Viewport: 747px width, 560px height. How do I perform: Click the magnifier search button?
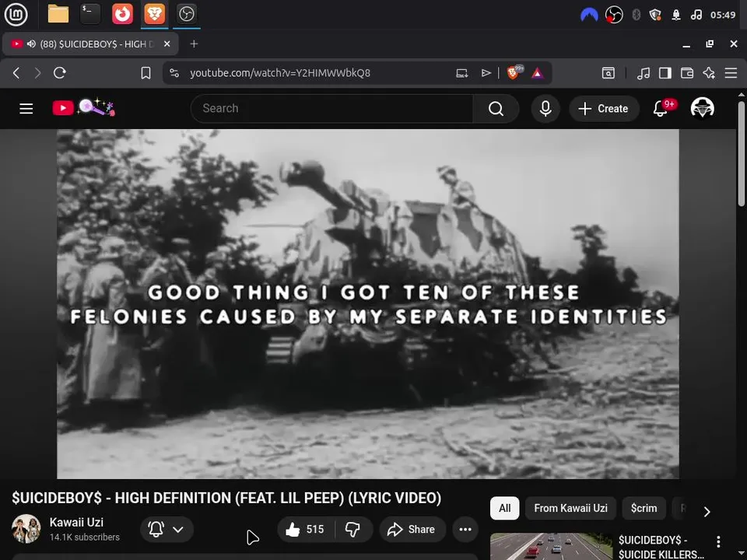click(x=496, y=109)
